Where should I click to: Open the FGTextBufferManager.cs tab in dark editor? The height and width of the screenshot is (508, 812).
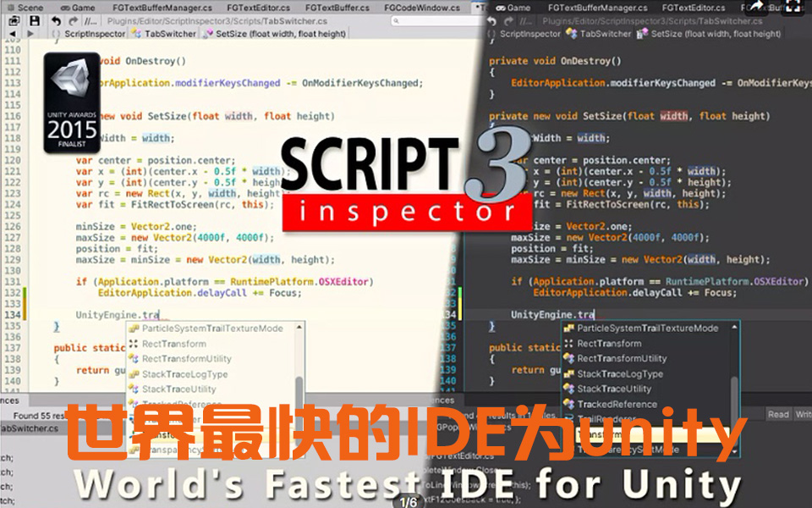[598, 8]
